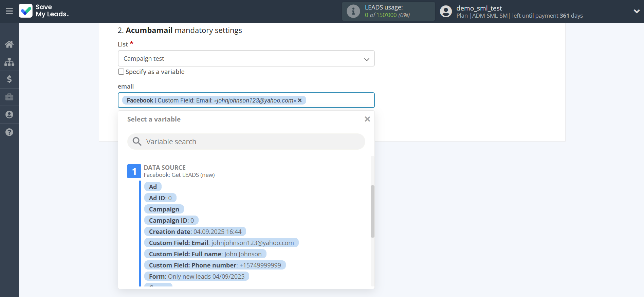Expand the account menu chevron
644x297 pixels.
[x=636, y=11]
